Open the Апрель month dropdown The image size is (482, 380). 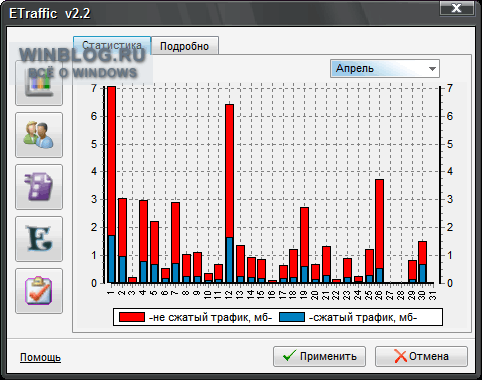(x=385, y=69)
